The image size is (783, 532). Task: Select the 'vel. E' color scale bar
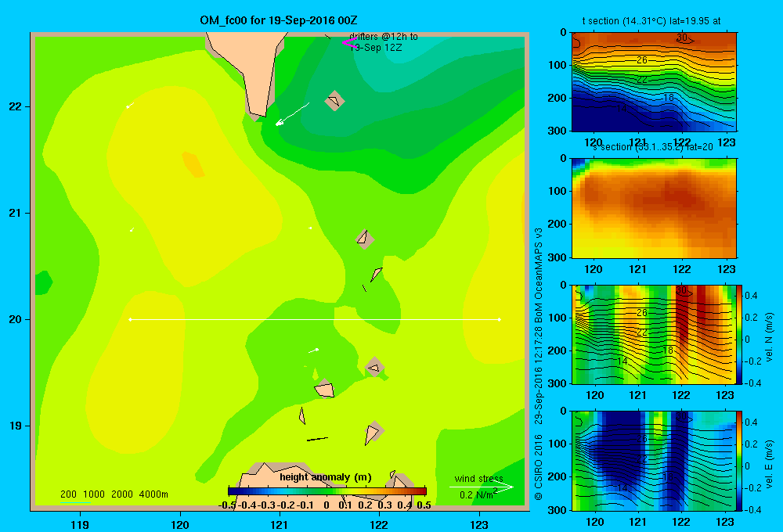click(x=740, y=461)
